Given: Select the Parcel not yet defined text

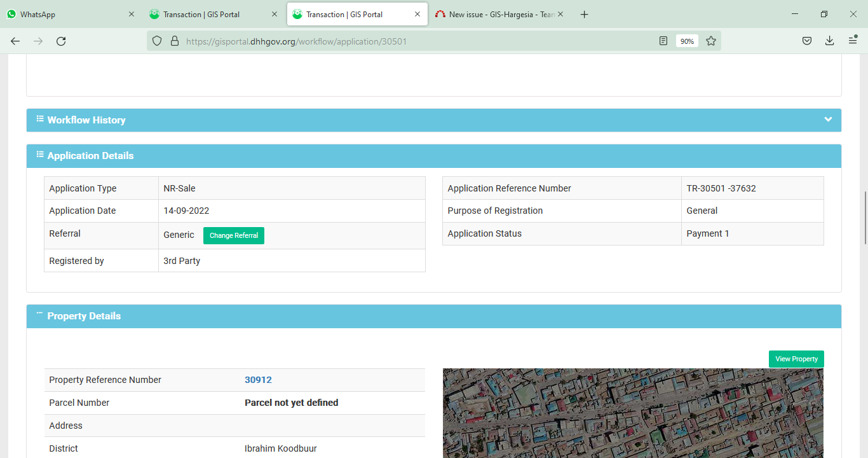Looking at the screenshot, I should (292, 403).
